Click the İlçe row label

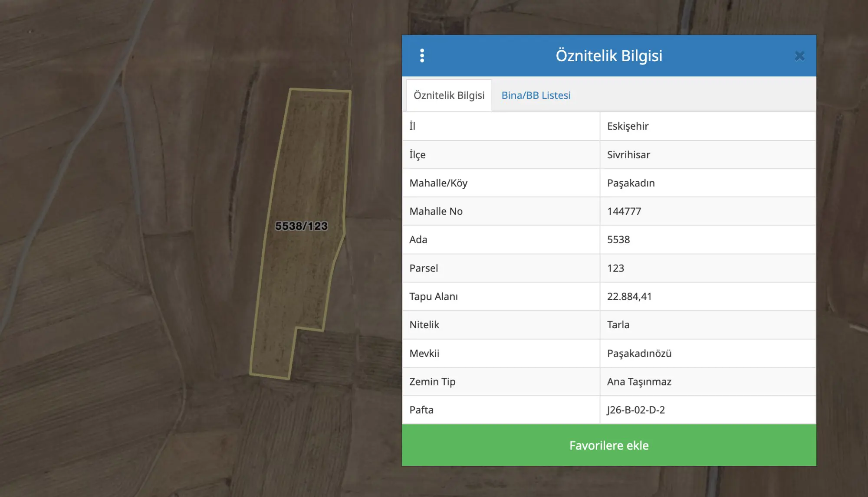point(417,155)
